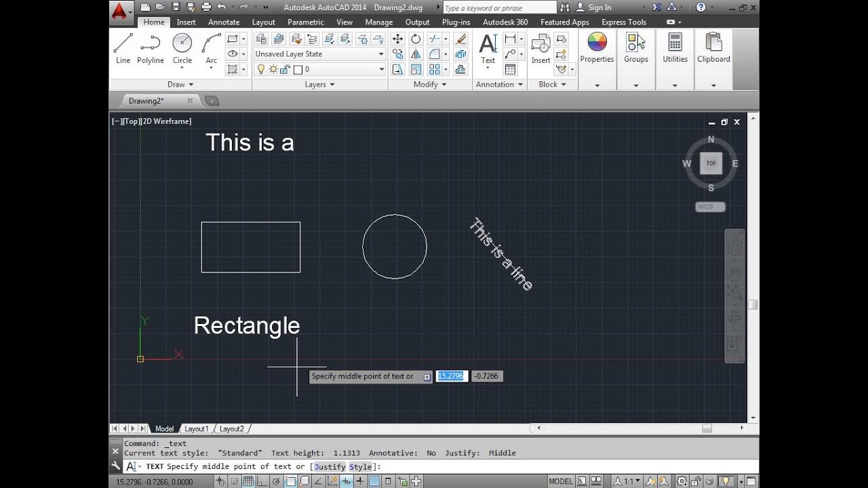This screenshot has height=488, width=868.
Task: Select the Copy tool in Modify
Action: click(398, 54)
